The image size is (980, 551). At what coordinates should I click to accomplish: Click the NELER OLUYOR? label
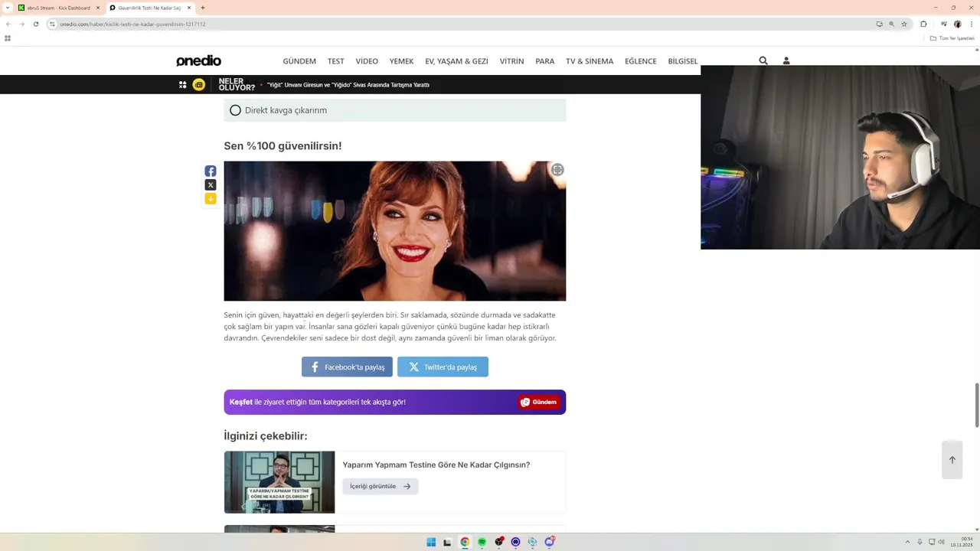[237, 85]
